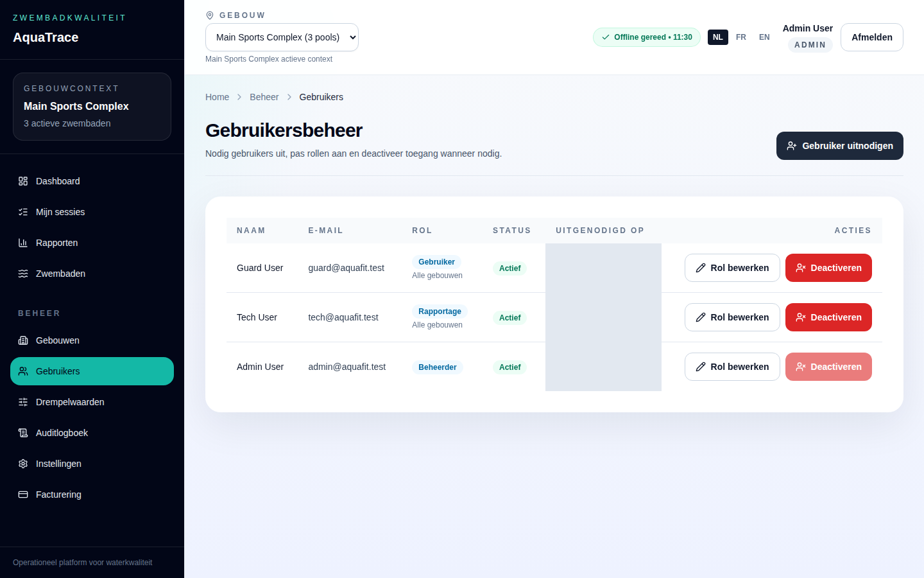Screen dimensions: 924x578
Task: Click the remove-user icon in Admin User row
Action: pyautogui.click(x=801, y=367)
